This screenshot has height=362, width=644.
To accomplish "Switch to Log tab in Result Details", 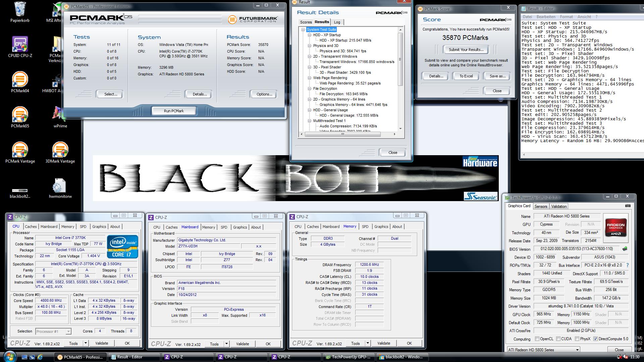I will point(337,22).
